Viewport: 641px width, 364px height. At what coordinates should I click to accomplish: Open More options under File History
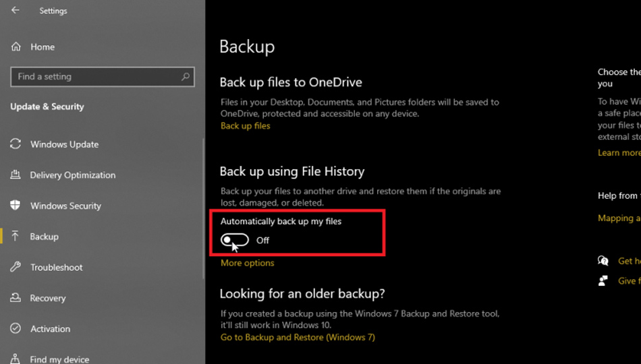(248, 263)
